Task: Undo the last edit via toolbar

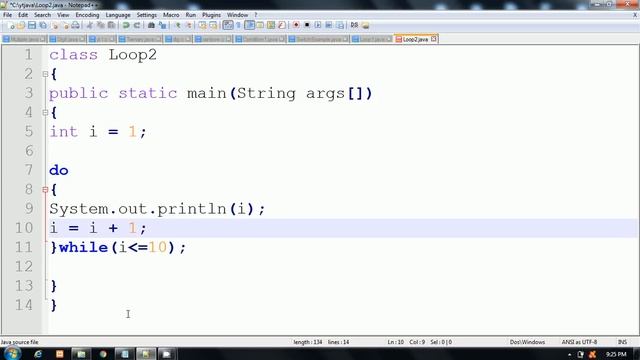Action: click(126, 25)
